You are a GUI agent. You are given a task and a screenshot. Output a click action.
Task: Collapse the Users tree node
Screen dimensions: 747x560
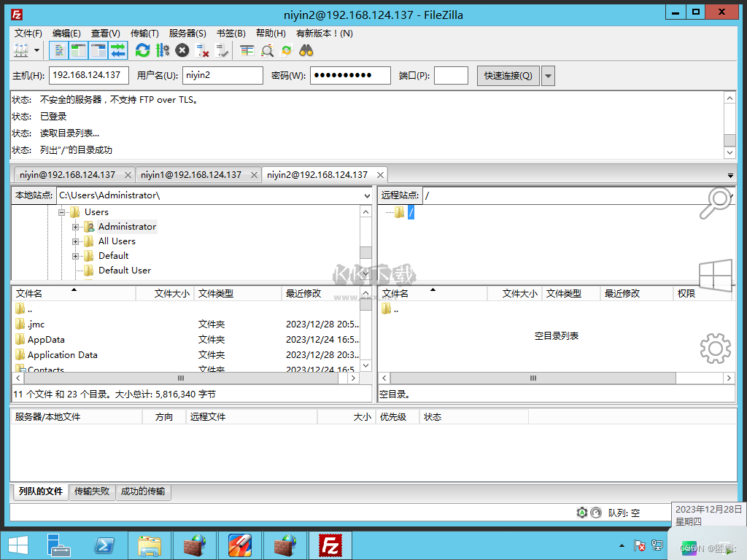click(61, 212)
